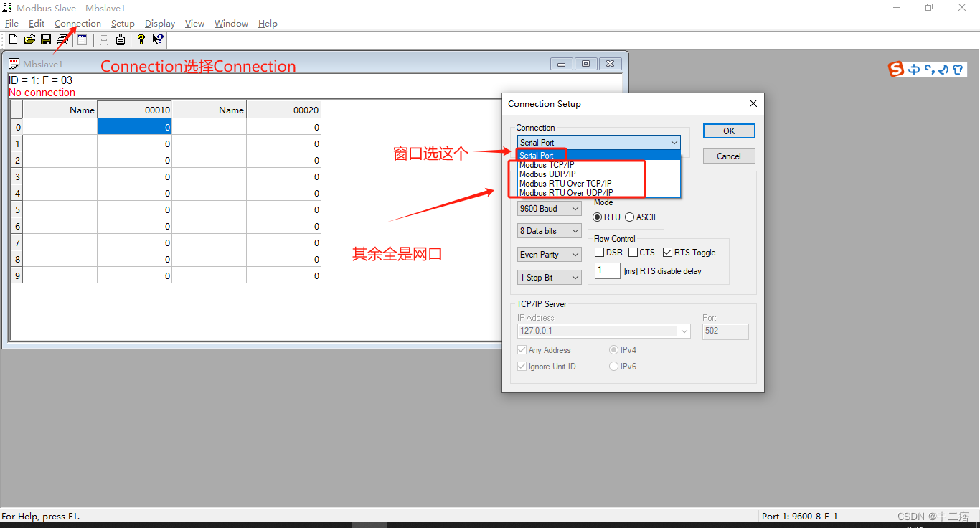The height and width of the screenshot is (528, 980).
Task: Choose Modbus UDP/IP in dropdown list
Action: 598,174
